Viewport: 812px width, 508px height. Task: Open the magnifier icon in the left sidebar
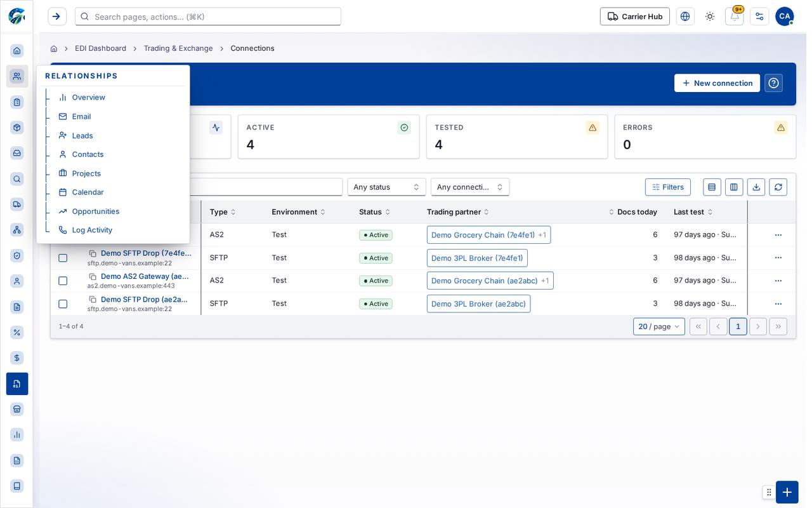coord(17,179)
